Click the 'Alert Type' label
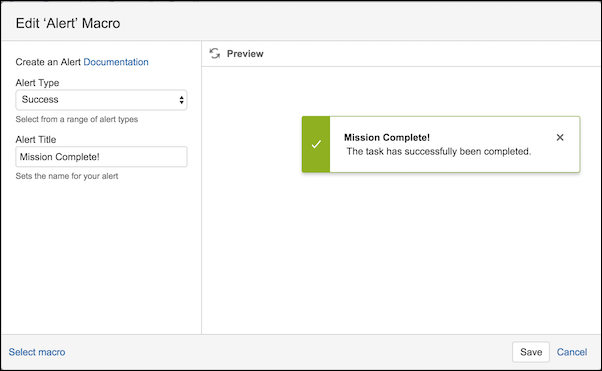The width and height of the screenshot is (602, 371). 37,83
